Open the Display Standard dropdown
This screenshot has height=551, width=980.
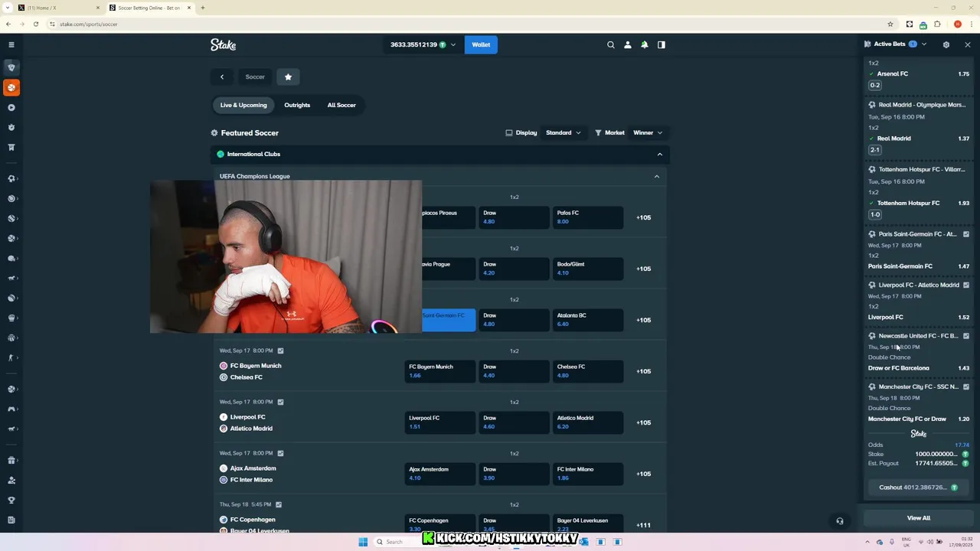point(563,132)
